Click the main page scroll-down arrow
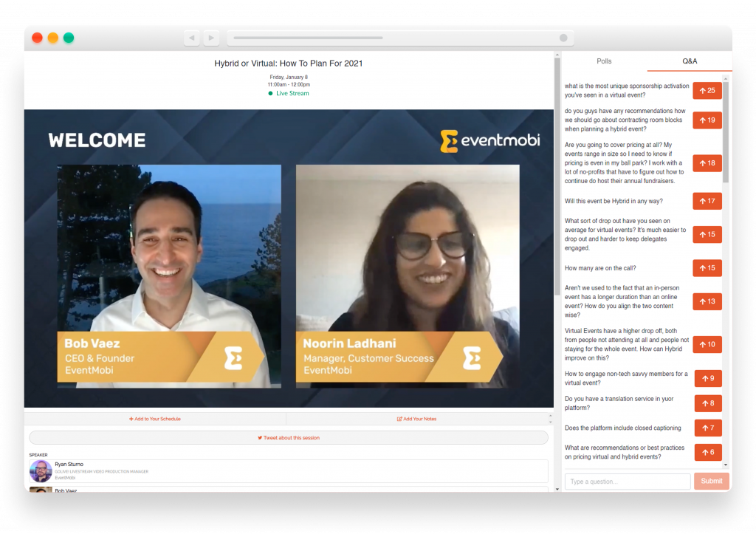Image resolution: width=756 pixels, height=534 pixels. coord(557,489)
